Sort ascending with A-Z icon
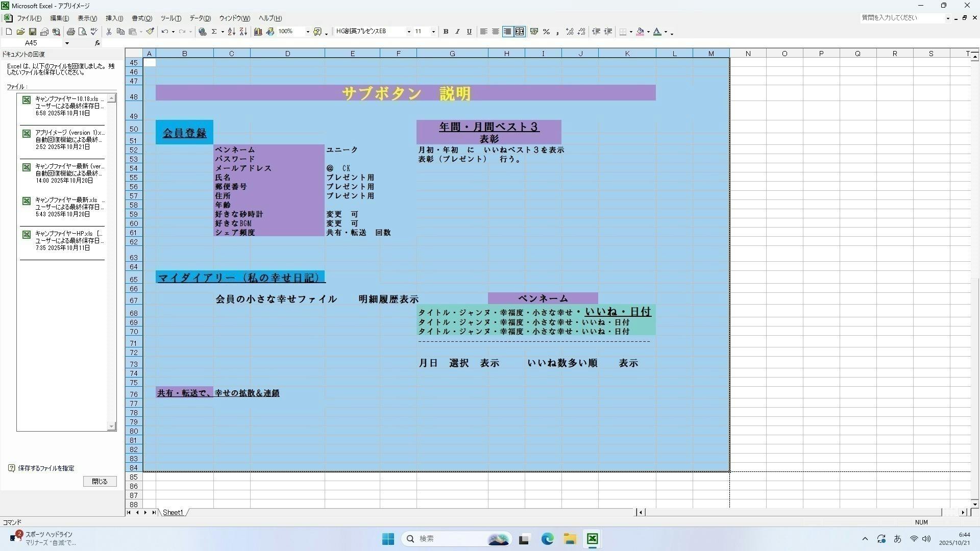The height and width of the screenshot is (551, 980). (x=231, y=32)
